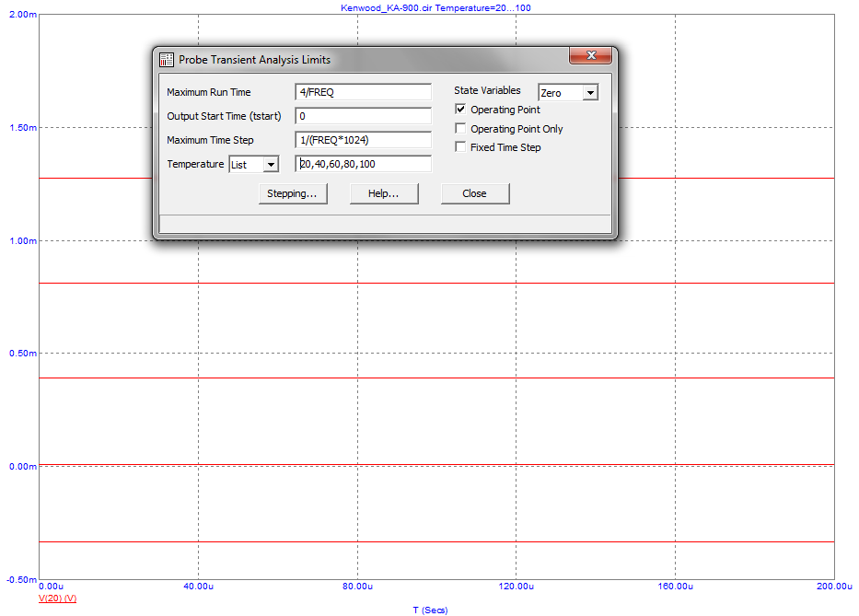This screenshot has width=859, height=616.
Task: Focus the Maximum Run Time field
Action: tap(364, 92)
